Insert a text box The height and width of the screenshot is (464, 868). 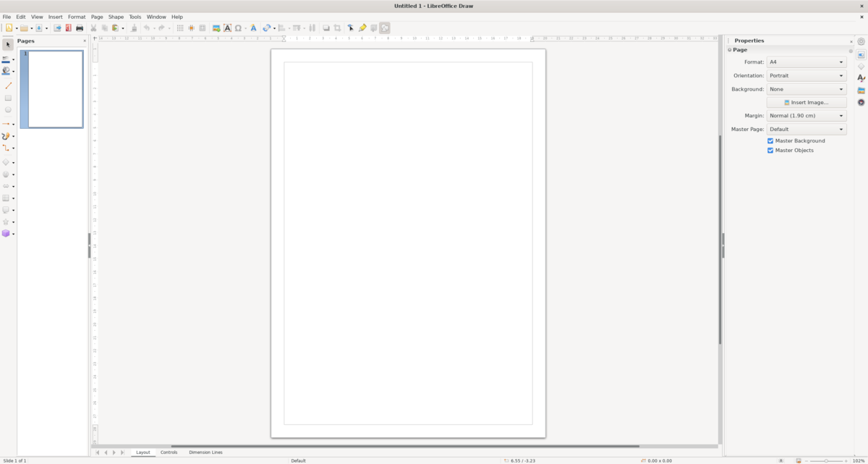click(x=227, y=28)
